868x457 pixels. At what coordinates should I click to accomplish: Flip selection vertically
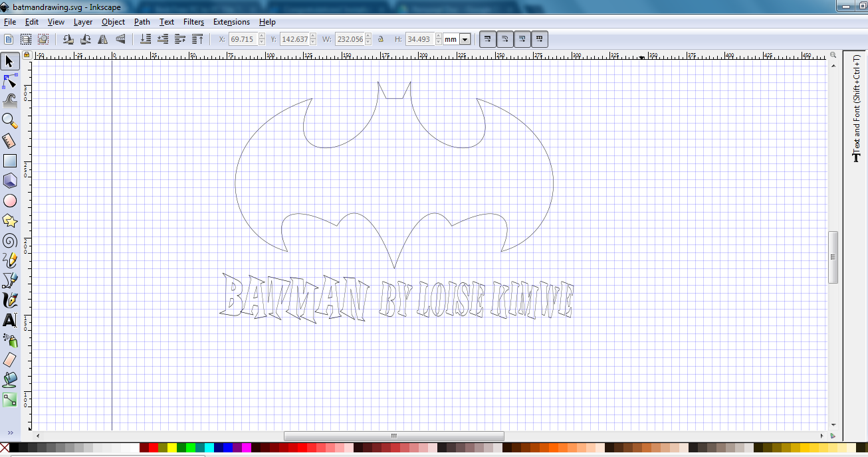(120, 39)
